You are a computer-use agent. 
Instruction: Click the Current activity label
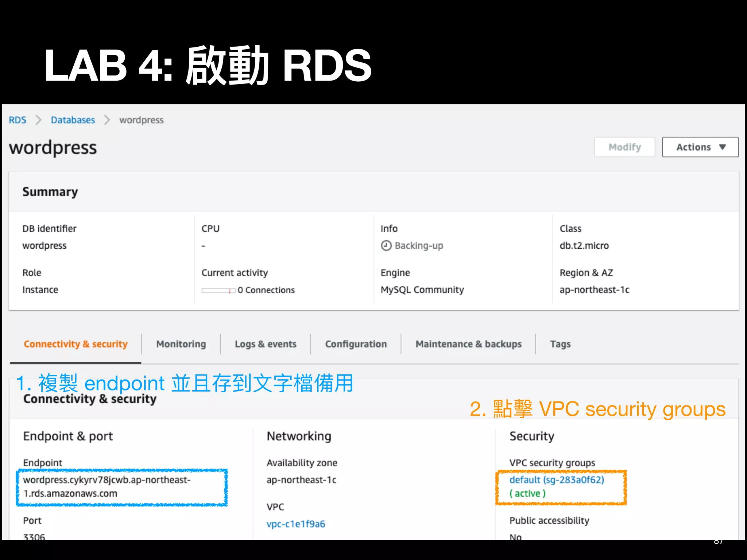point(235,273)
